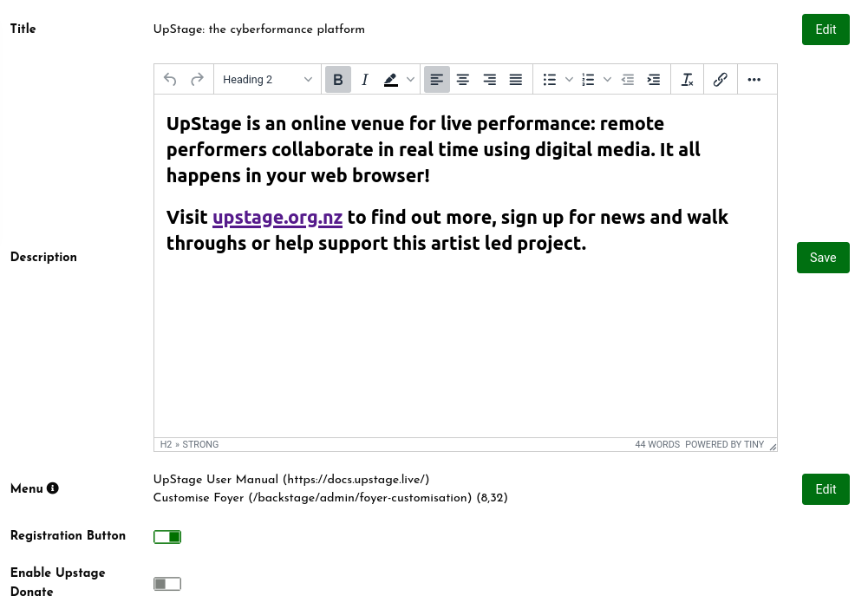Viewport: 868px width, 609px height.
Task: Enable the Upstage Donate switch
Action: [x=167, y=584]
